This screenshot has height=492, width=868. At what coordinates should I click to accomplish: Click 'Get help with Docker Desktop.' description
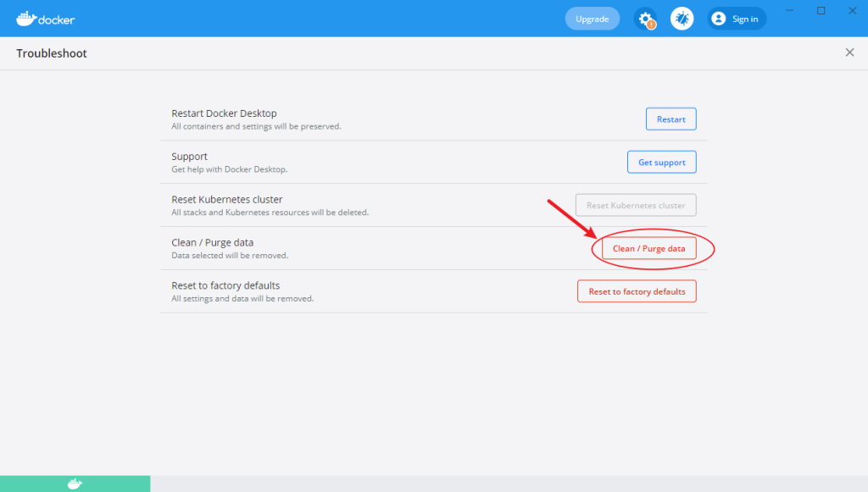229,169
